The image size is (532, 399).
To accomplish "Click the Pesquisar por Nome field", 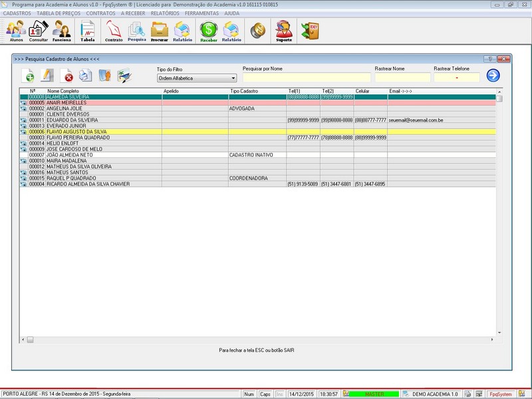I will click(x=307, y=78).
